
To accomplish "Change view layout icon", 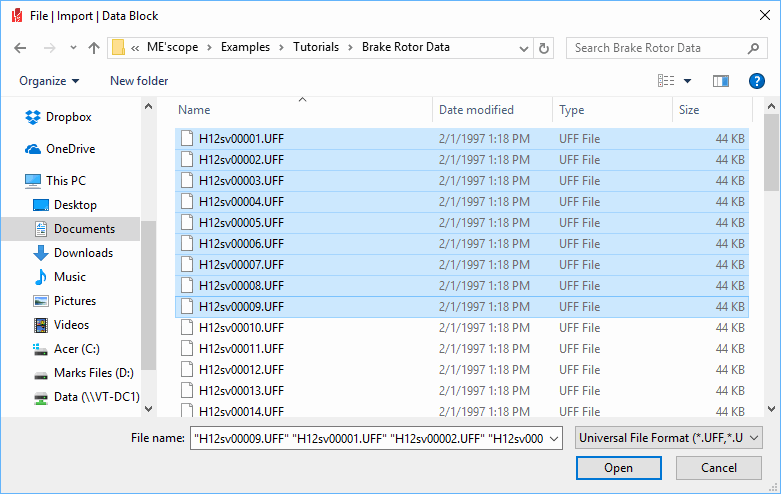I will tap(666, 81).
